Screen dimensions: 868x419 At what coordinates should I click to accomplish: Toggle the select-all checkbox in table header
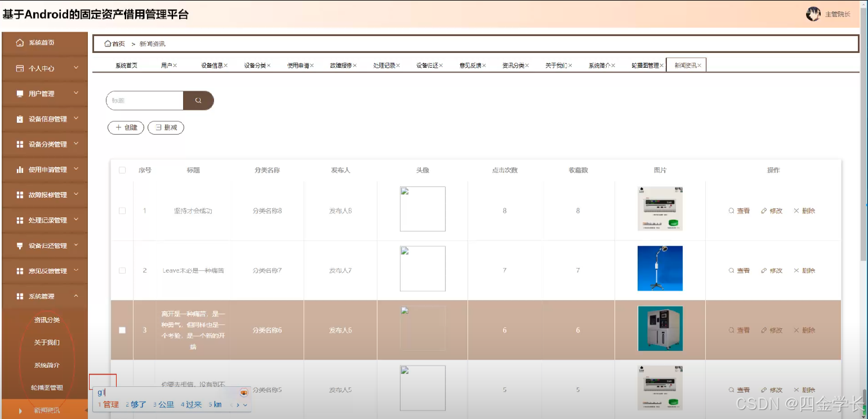coord(122,169)
